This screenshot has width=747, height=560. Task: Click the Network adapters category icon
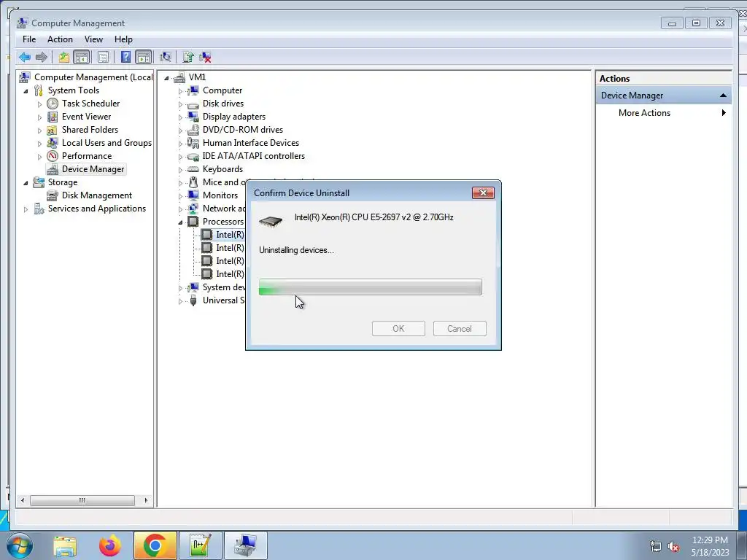193,209
